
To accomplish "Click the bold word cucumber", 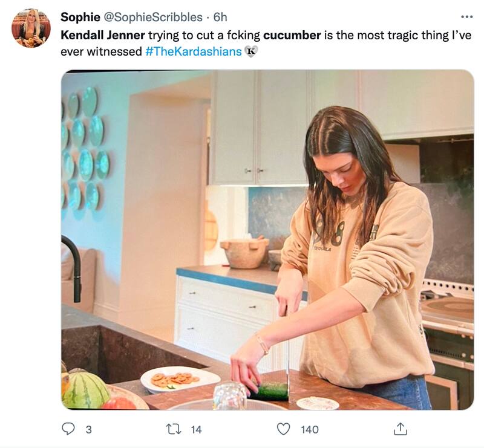I will (292, 35).
